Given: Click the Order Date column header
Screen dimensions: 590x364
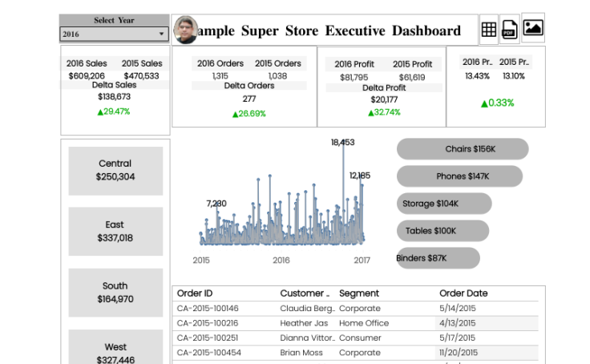Looking at the screenshot, I should [x=463, y=293].
